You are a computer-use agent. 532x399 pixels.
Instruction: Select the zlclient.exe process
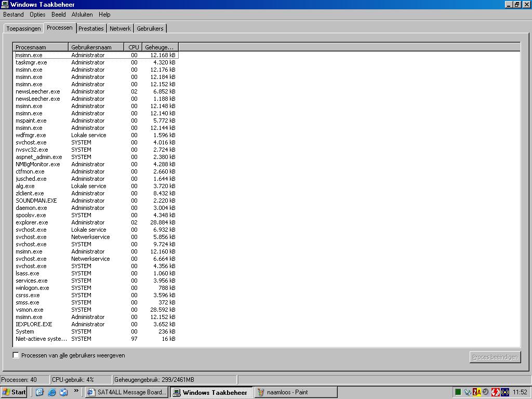[96, 193]
